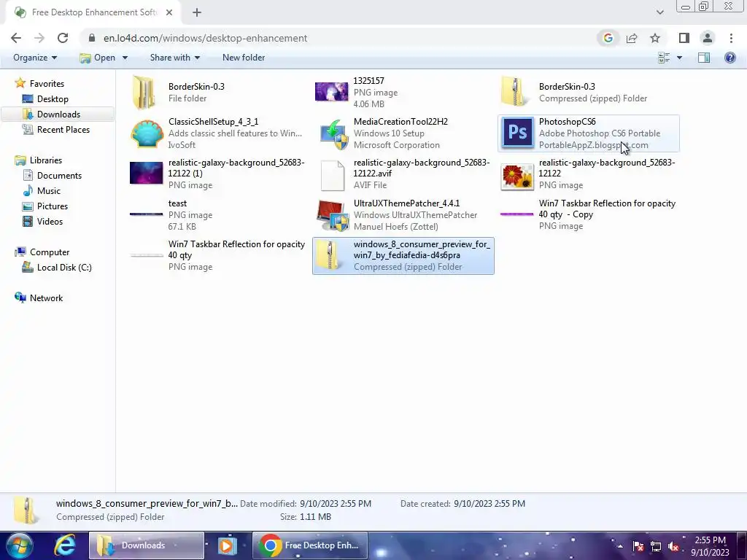Image resolution: width=747 pixels, height=560 pixels.
Task: Launch Internet Explorer from taskbar
Action: (64, 545)
